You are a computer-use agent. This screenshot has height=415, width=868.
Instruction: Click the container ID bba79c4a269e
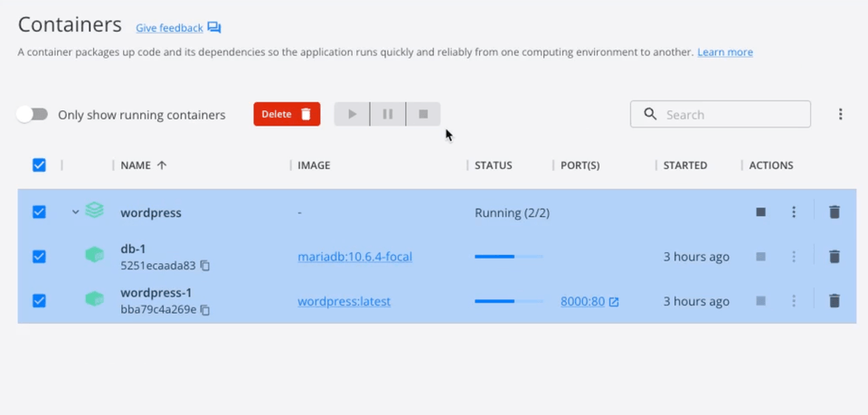click(x=158, y=309)
